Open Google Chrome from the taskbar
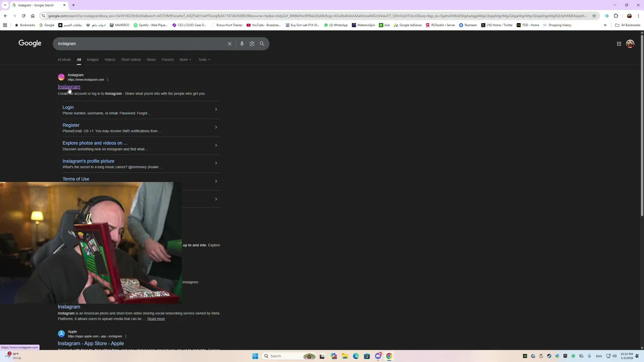This screenshot has width=644, height=362. [x=389, y=356]
